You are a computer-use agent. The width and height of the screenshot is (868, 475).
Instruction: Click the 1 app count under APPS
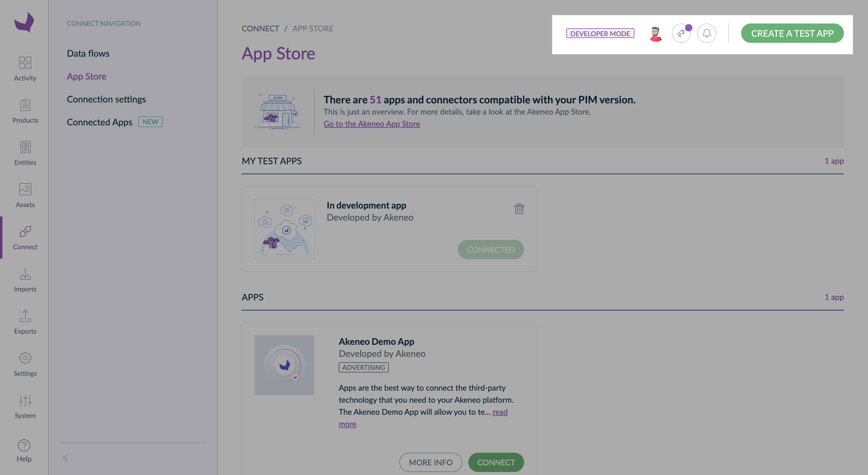click(x=834, y=297)
